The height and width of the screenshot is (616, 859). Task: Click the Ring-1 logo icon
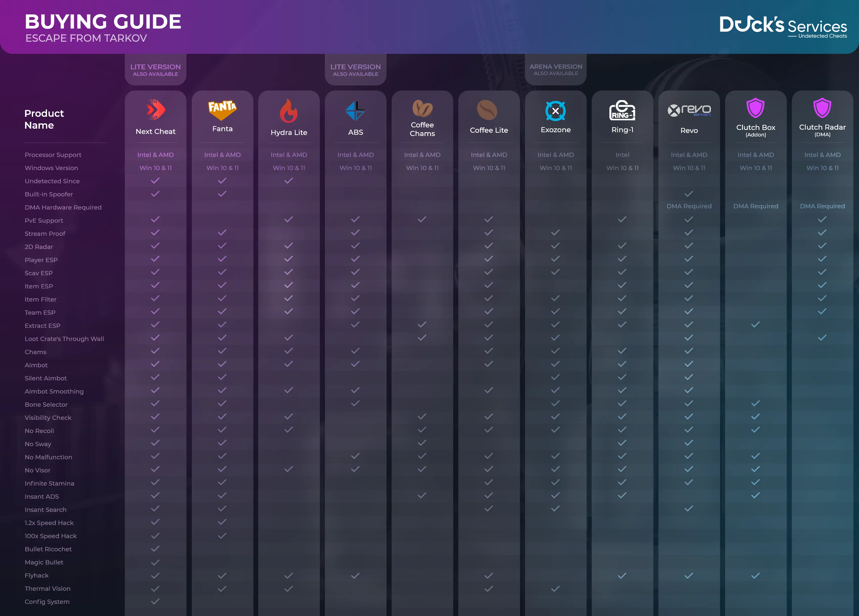tap(622, 110)
